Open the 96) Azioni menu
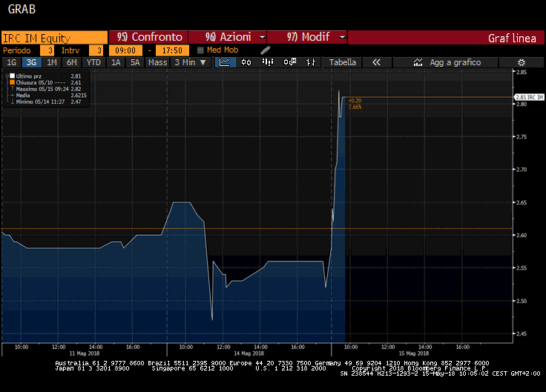This screenshot has height=392, width=546. point(228,37)
